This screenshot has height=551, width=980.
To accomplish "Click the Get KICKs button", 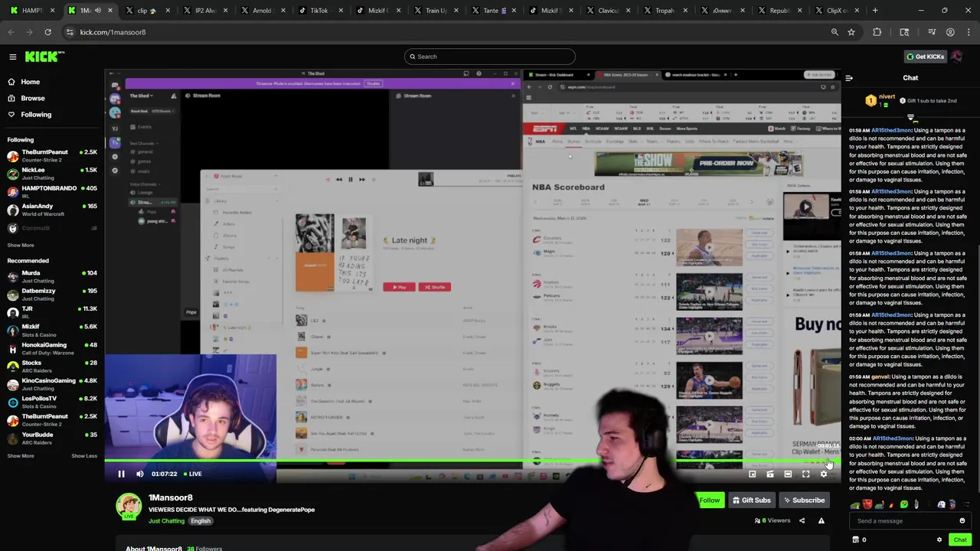I will point(925,57).
